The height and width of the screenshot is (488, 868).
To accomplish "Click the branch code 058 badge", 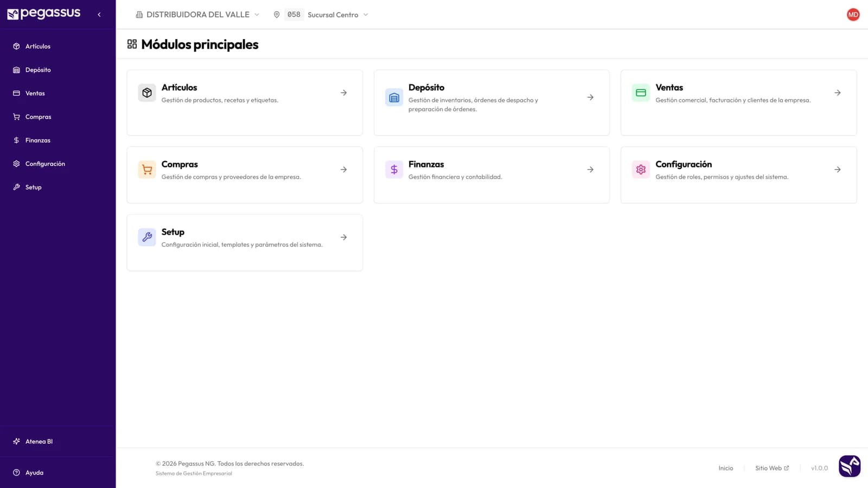I will tap(294, 15).
